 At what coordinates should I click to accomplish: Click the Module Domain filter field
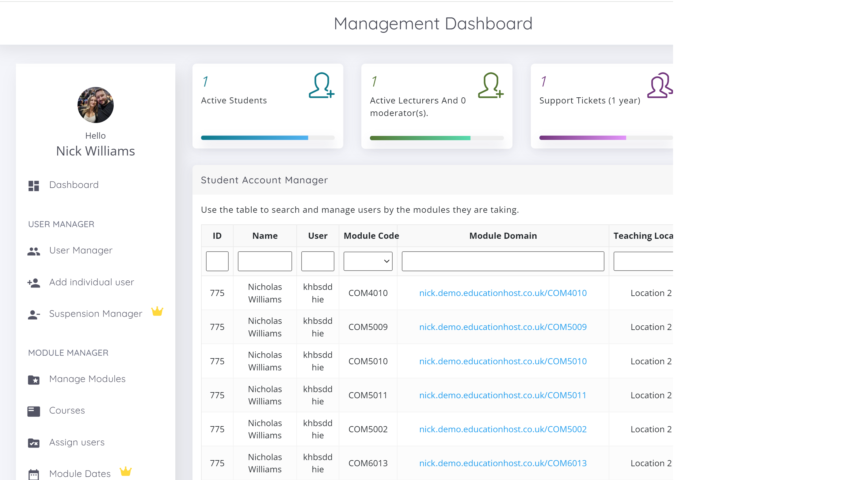pos(503,261)
